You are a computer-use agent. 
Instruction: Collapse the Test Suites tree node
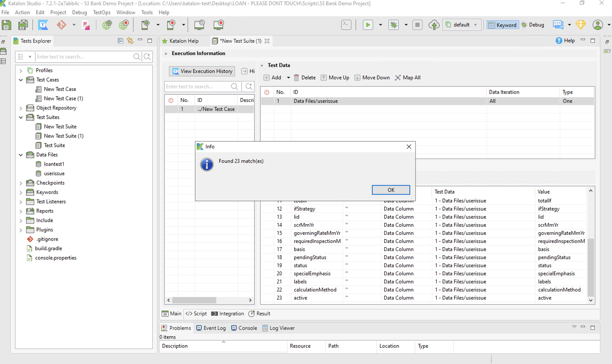click(21, 117)
